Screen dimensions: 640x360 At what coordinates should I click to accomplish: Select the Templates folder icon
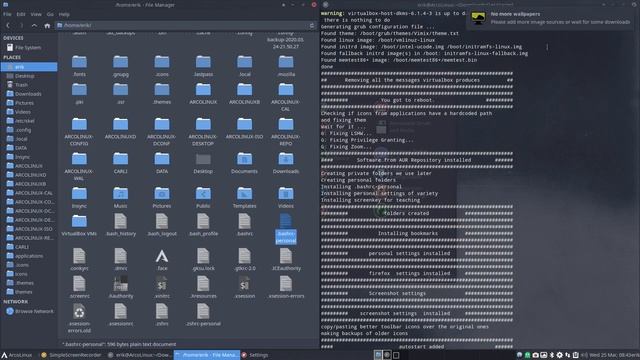[244, 194]
